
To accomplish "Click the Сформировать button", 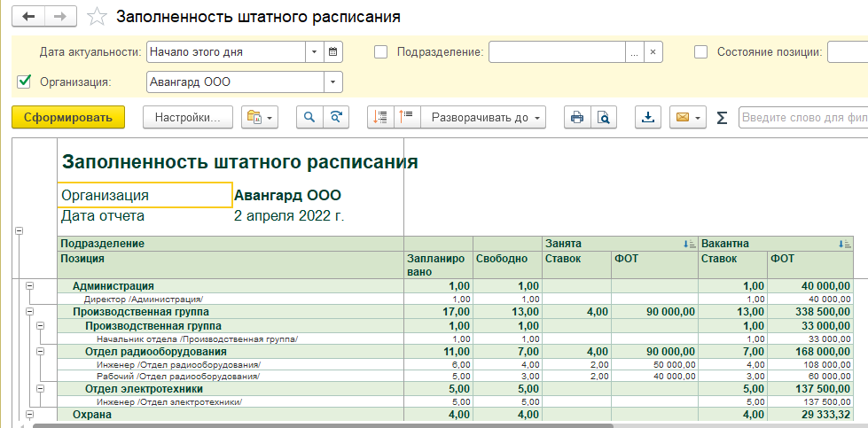I will pyautogui.click(x=68, y=117).
